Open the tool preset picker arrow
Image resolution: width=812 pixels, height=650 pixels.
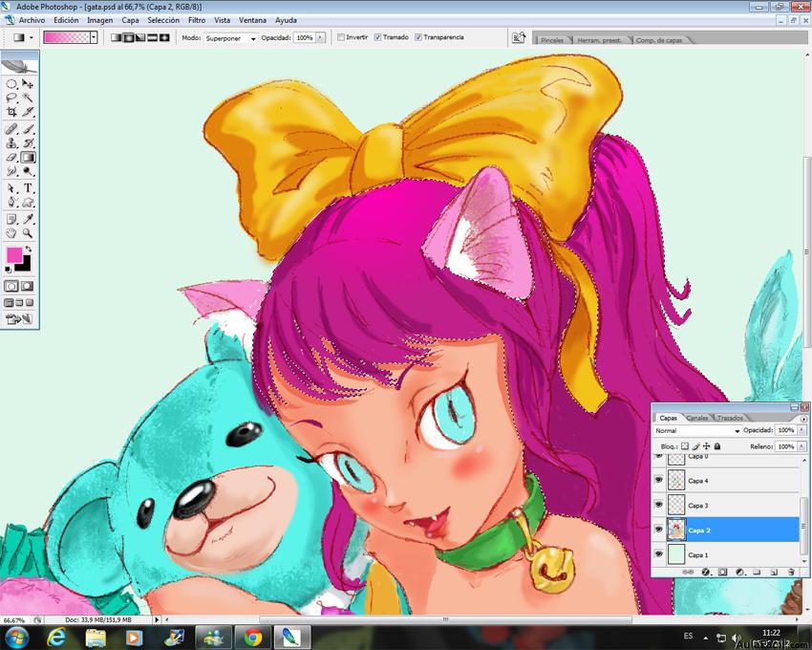(x=32, y=37)
